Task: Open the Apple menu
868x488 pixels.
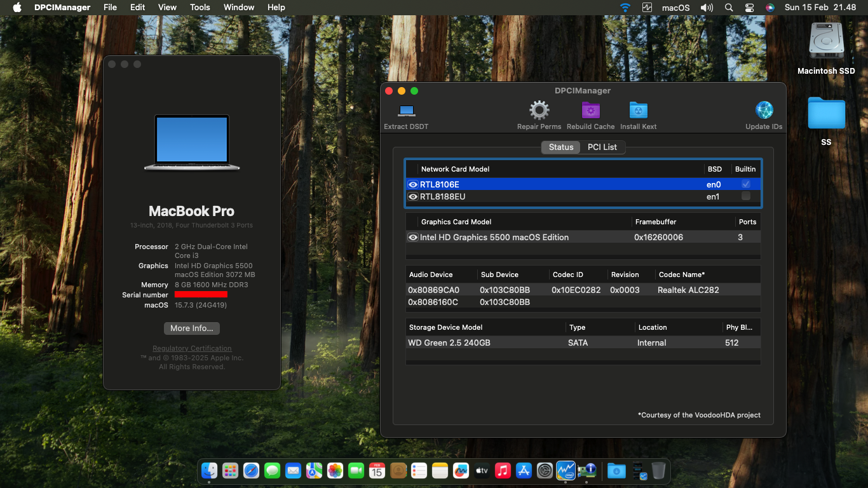Action: pyautogui.click(x=17, y=7)
